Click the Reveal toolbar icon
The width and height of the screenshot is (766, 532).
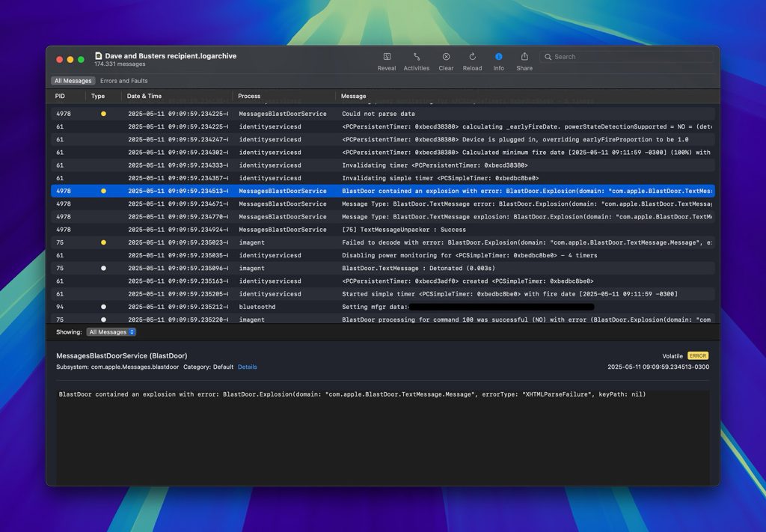pos(386,57)
